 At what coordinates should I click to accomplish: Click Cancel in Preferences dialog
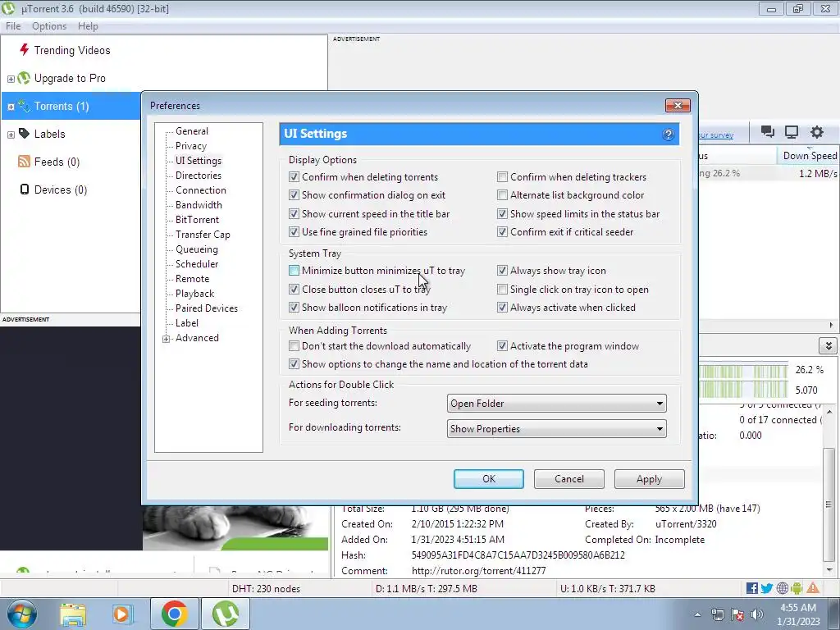click(x=569, y=479)
